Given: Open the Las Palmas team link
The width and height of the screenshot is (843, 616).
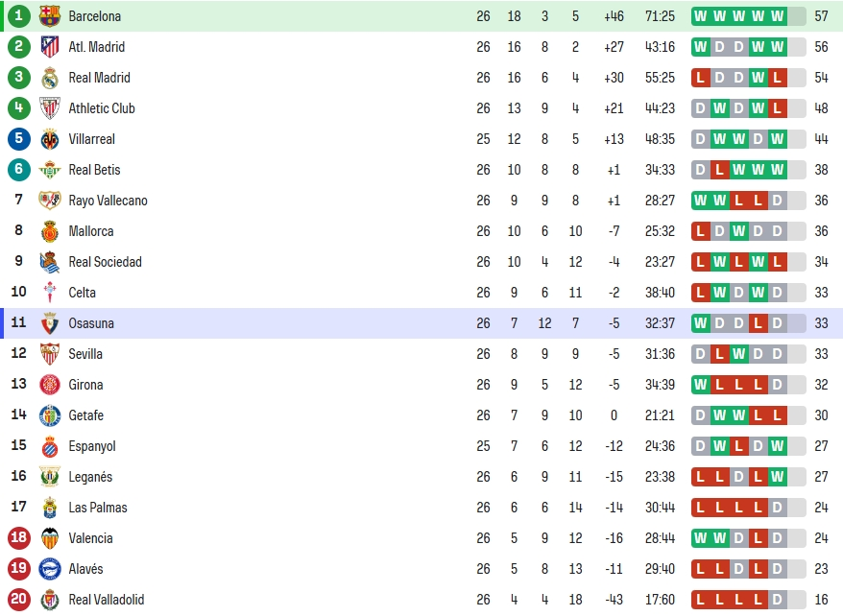Looking at the screenshot, I should click(98, 508).
